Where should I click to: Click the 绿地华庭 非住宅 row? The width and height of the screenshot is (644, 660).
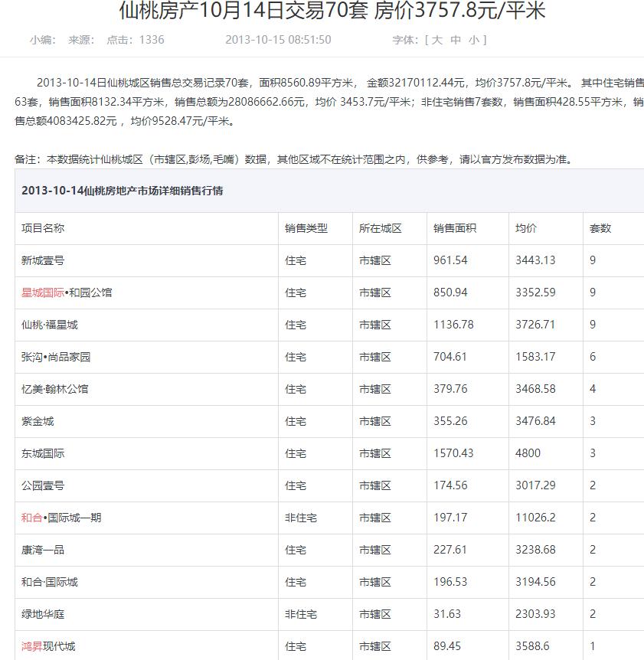tap(43, 614)
